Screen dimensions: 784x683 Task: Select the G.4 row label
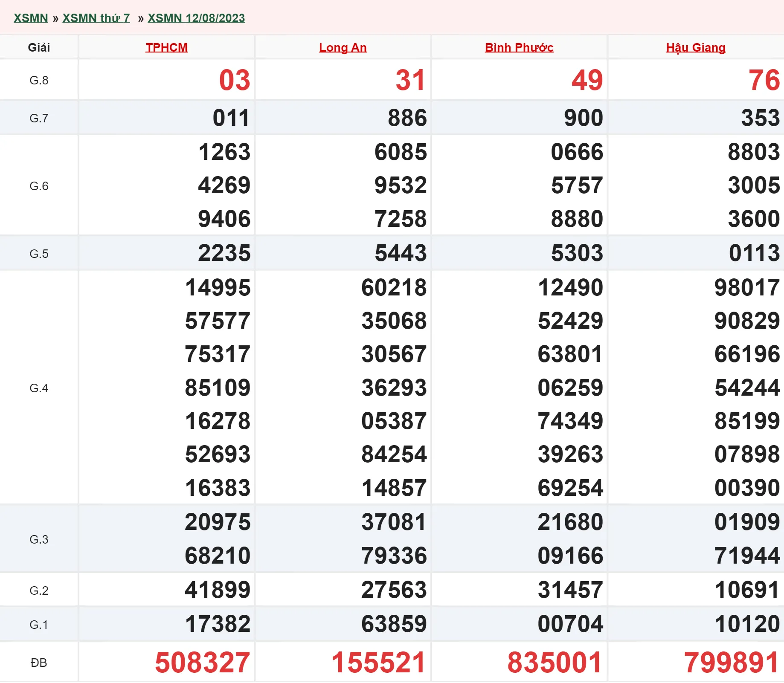click(39, 388)
